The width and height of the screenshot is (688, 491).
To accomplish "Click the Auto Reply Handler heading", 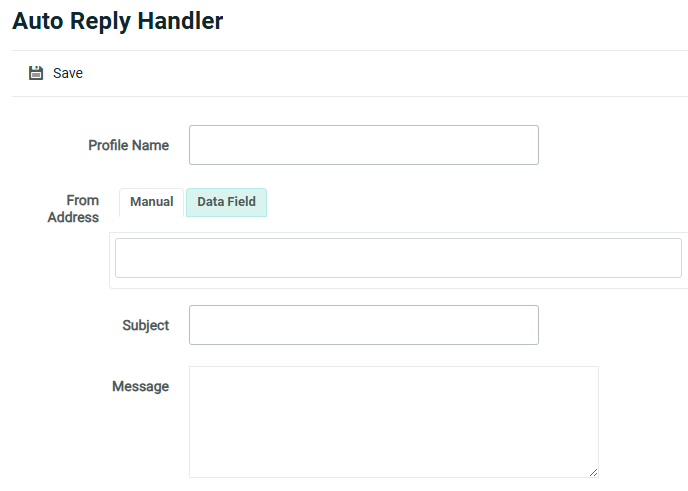I will point(117,20).
